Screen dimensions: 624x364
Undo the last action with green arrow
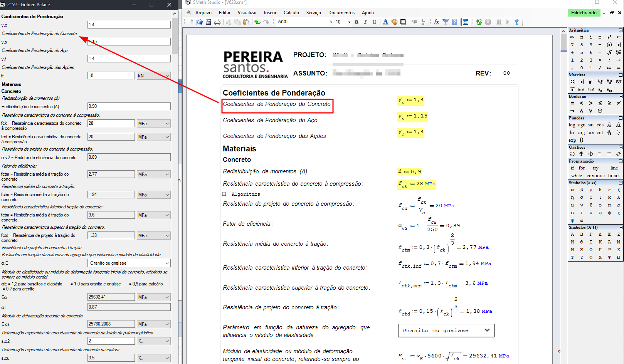[x=257, y=22]
